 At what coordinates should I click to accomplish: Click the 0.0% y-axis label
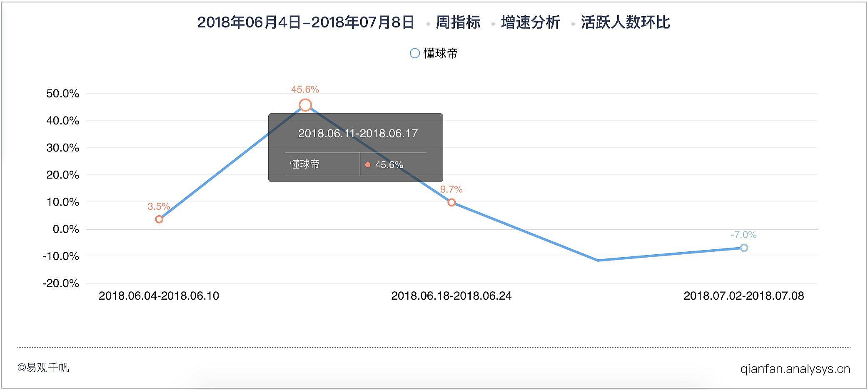tap(66, 229)
